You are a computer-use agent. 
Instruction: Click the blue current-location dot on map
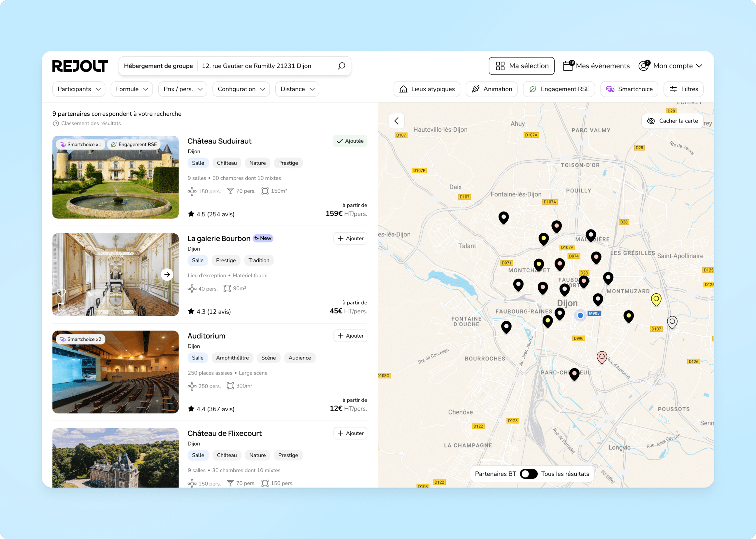(580, 315)
